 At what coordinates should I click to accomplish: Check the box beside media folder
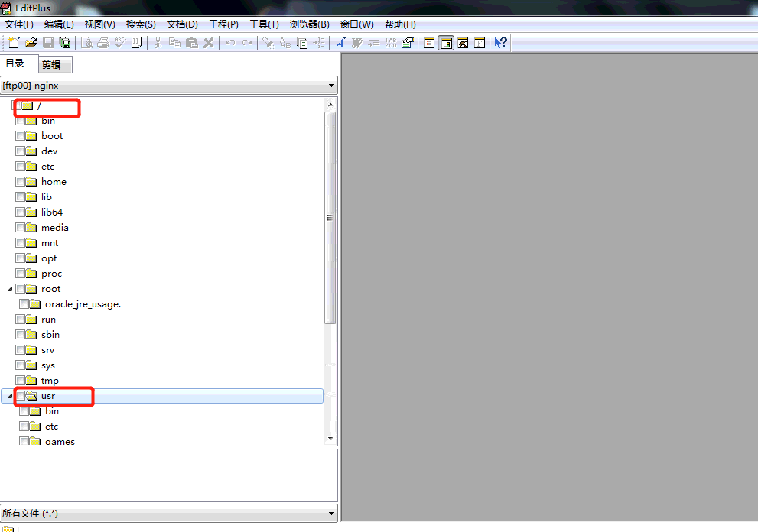pyautogui.click(x=20, y=228)
